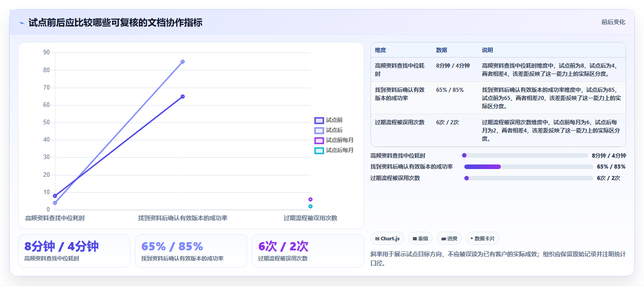Viewport: 644px width, 286px height.
Task: Click the progress value 65% / 85% label
Action: [611, 167]
